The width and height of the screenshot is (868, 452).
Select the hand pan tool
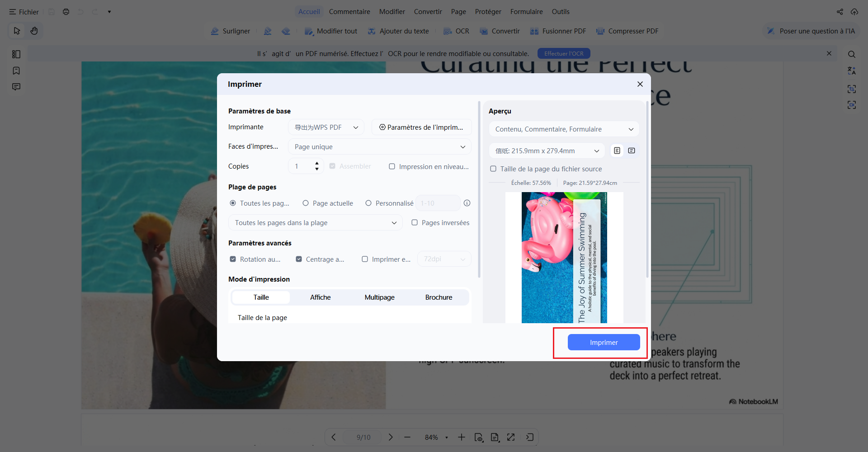pos(34,31)
